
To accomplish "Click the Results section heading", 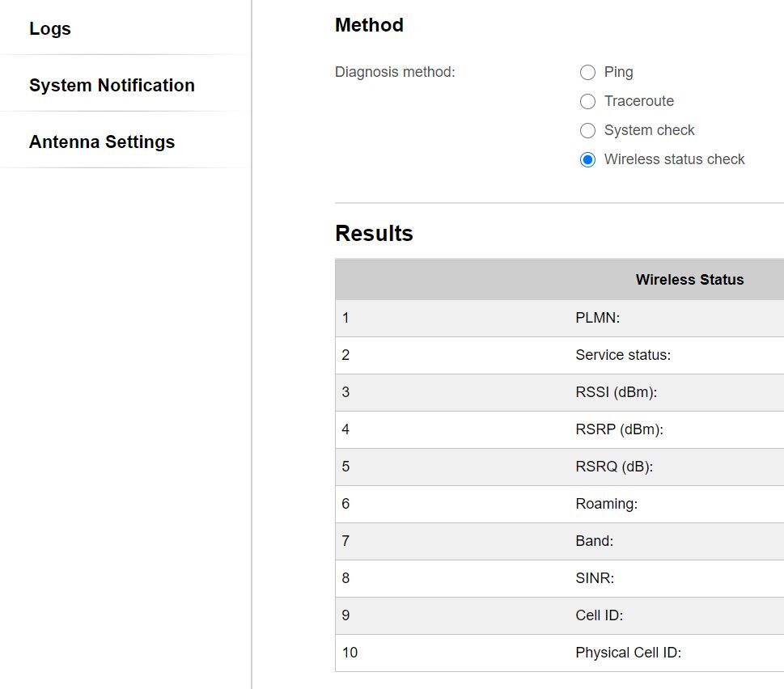I will 374,234.
